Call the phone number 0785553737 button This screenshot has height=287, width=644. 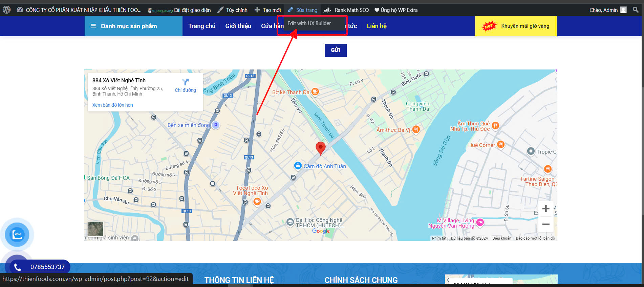click(40, 267)
